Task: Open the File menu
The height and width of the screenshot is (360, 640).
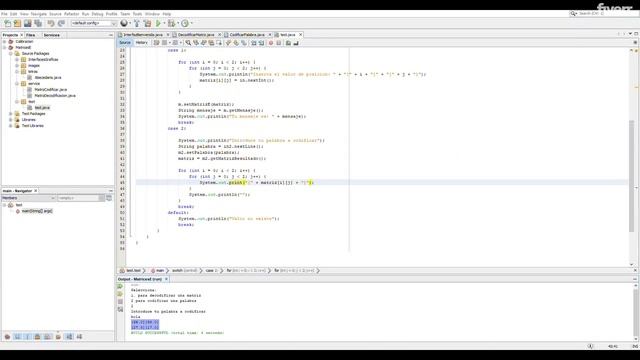Action: 4,14
